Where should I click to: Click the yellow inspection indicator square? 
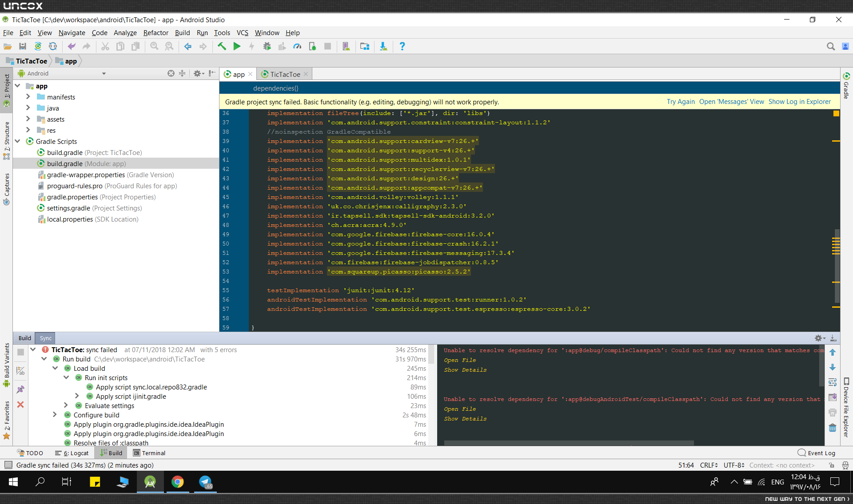click(836, 114)
